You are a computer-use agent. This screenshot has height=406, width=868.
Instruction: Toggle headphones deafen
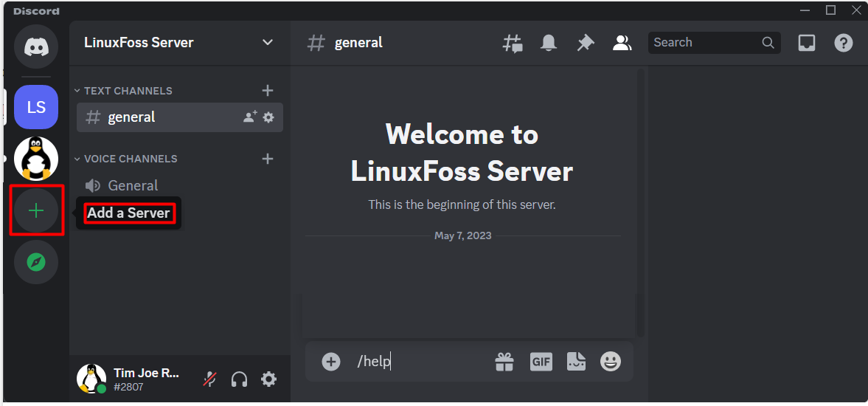[239, 379]
